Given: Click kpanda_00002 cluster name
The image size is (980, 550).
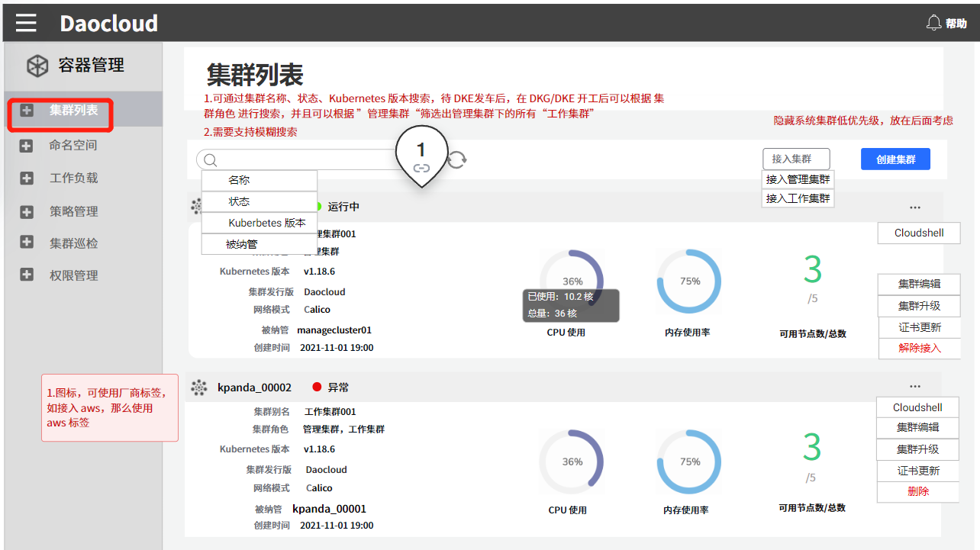Looking at the screenshot, I should [x=254, y=388].
